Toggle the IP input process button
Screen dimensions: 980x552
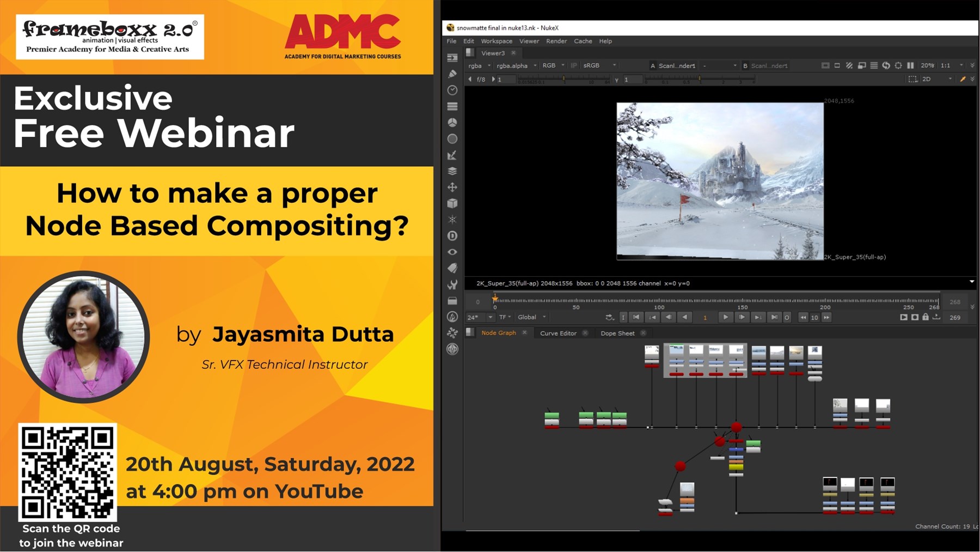(x=573, y=65)
